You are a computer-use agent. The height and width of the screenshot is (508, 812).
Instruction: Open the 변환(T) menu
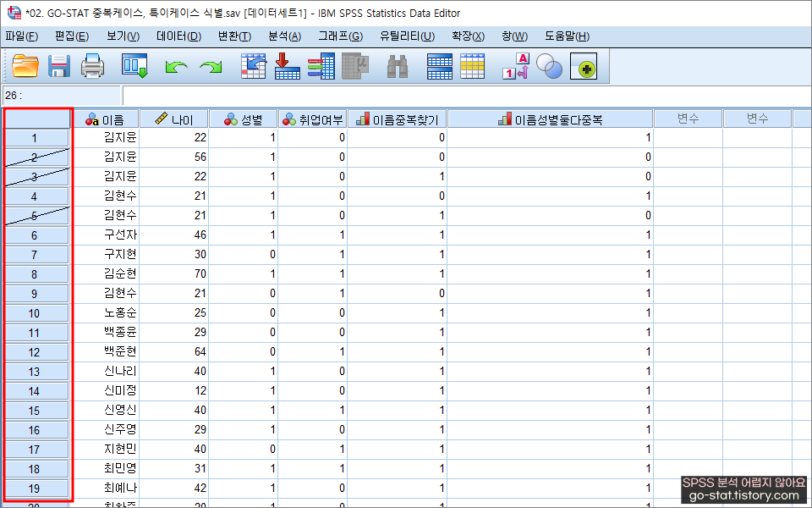tap(234, 36)
